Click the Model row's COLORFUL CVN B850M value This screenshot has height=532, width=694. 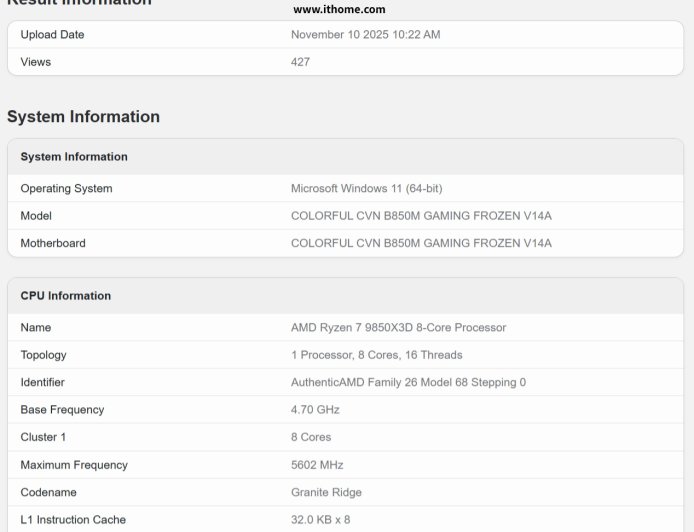pos(421,216)
